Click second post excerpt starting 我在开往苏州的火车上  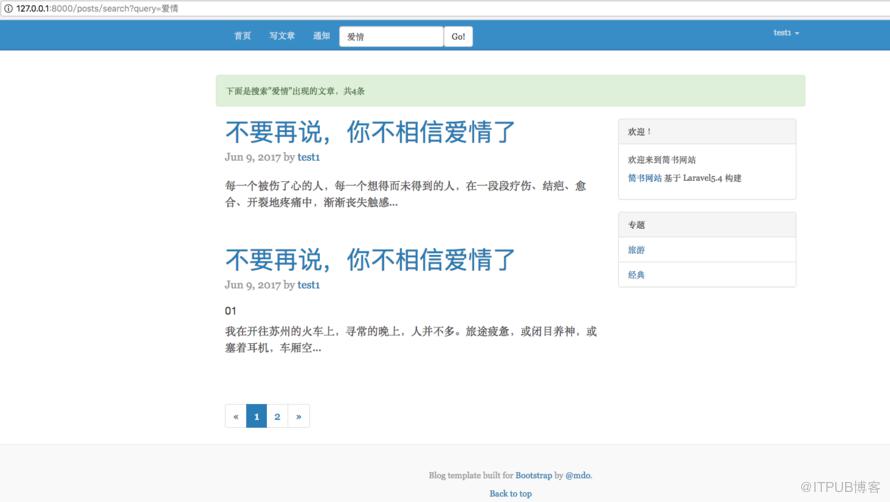pyautogui.click(x=411, y=339)
